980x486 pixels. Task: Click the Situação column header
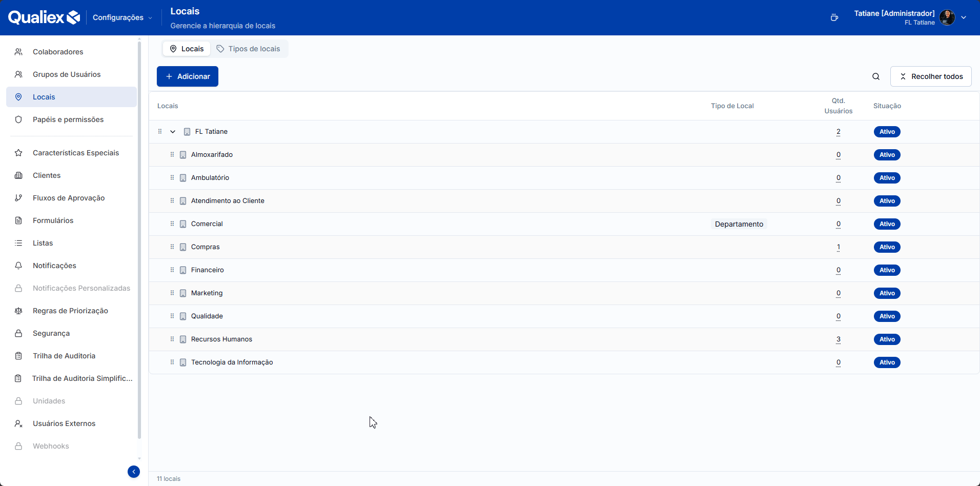tap(887, 106)
